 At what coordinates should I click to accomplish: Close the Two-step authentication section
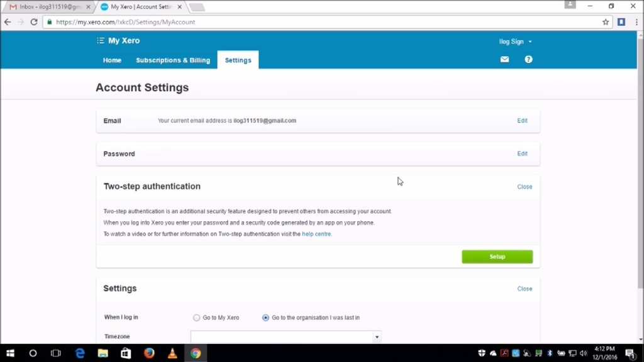click(525, 187)
